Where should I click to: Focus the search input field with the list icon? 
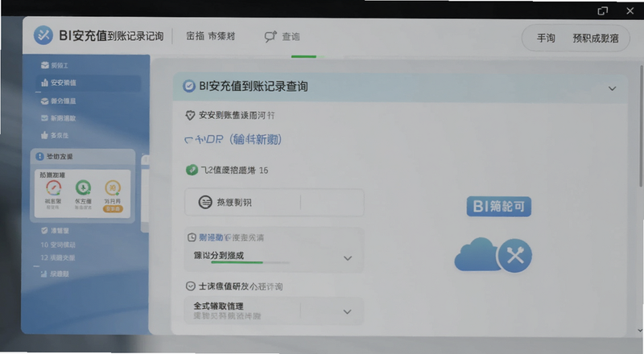275,202
